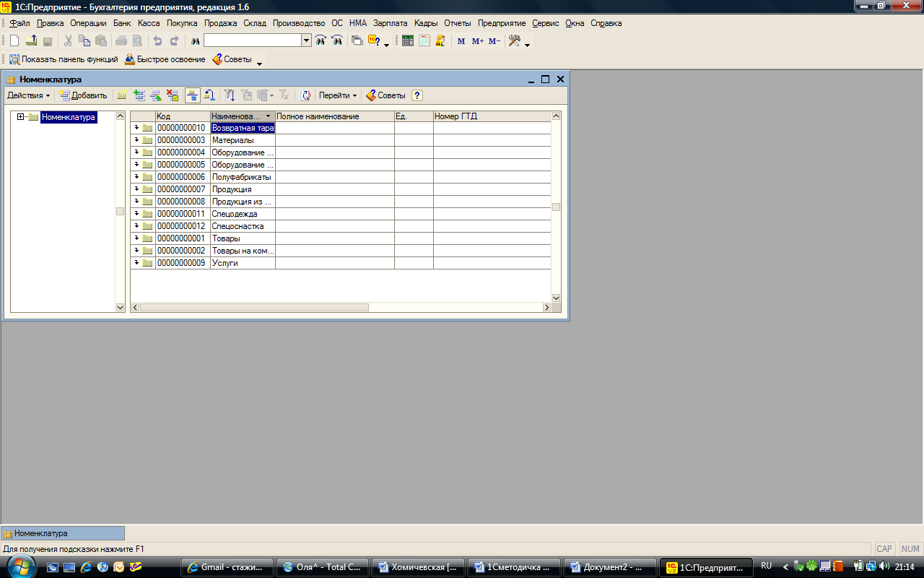
Task: Expand the Полуфабрикаты group row
Action: 136,177
